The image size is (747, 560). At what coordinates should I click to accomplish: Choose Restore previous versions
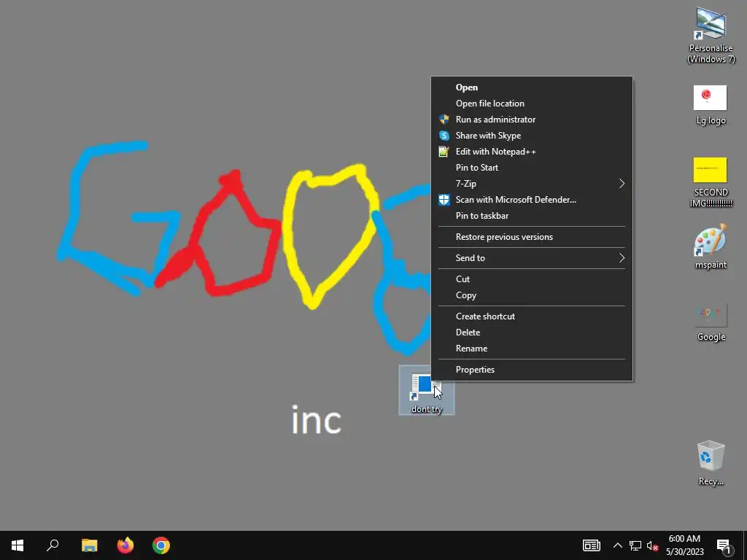tap(532, 237)
